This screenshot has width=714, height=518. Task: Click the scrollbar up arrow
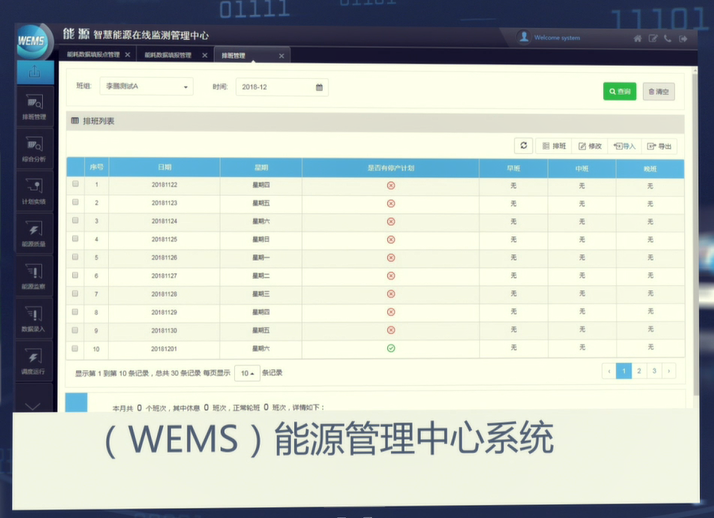tap(695, 70)
